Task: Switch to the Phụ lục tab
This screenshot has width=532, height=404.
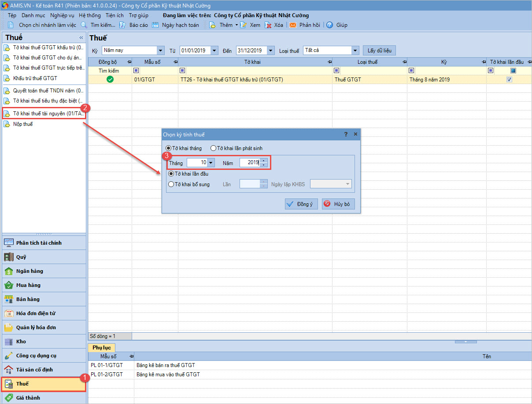Action: [102, 347]
